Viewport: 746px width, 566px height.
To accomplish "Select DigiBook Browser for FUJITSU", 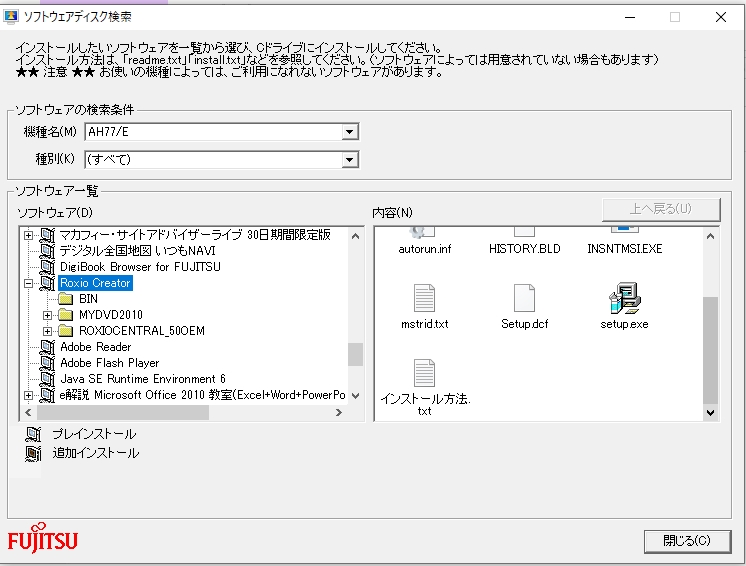I will [x=140, y=267].
